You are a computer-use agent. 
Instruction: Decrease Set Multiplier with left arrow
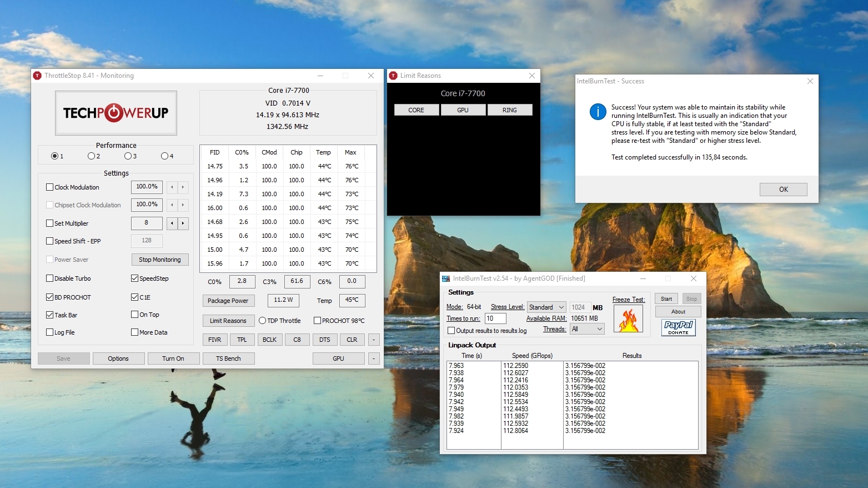172,223
